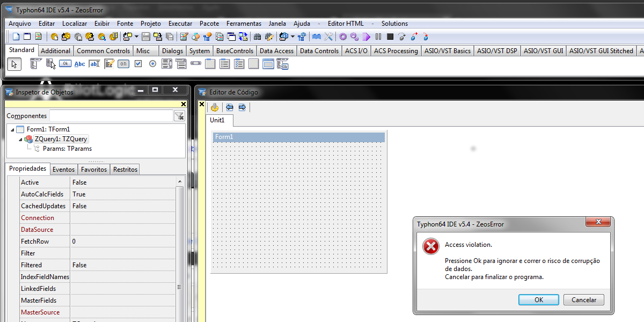Click Cancelar in the Access violation dialog
The image size is (644, 322).
click(x=584, y=300)
